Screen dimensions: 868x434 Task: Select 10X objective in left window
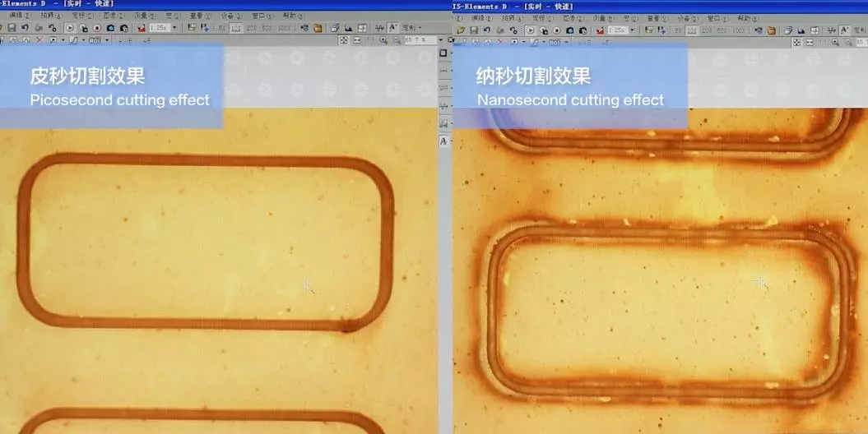tap(236, 28)
